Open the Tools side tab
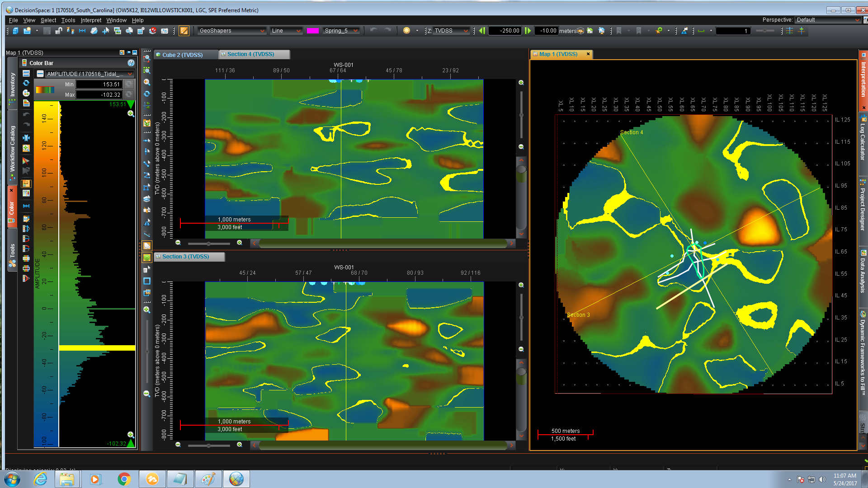The image size is (868, 488). 12,250
